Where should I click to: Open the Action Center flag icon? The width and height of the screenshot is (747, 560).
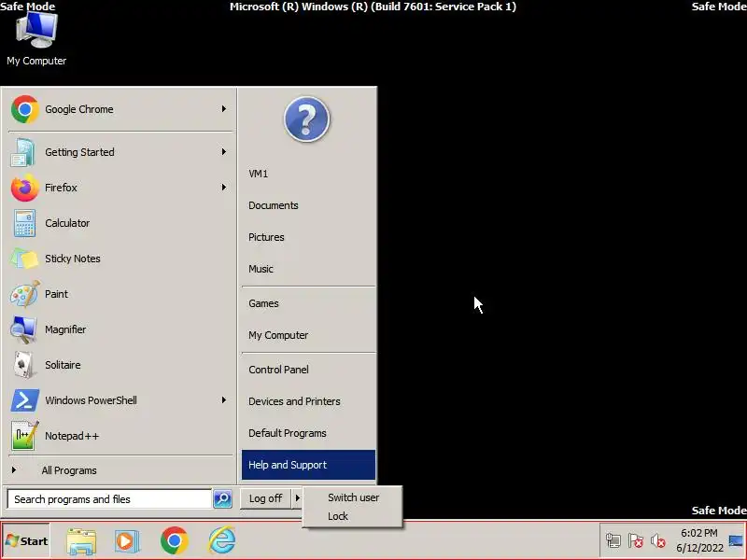tap(636, 540)
